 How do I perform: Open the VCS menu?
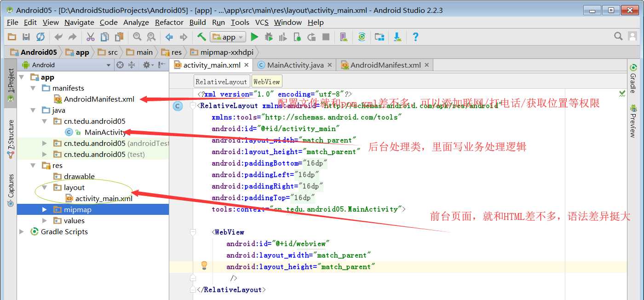[x=262, y=22]
